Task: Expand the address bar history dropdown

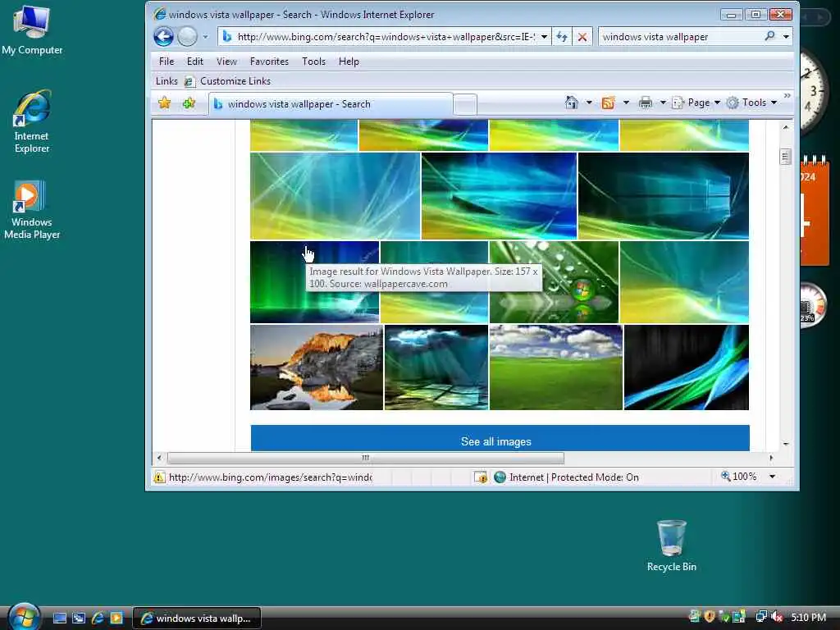Action: point(545,36)
